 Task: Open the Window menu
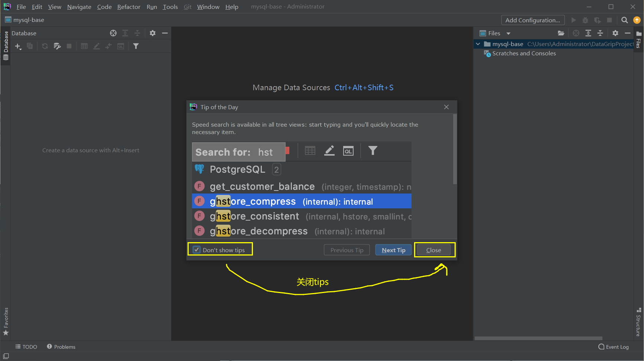coord(208,7)
